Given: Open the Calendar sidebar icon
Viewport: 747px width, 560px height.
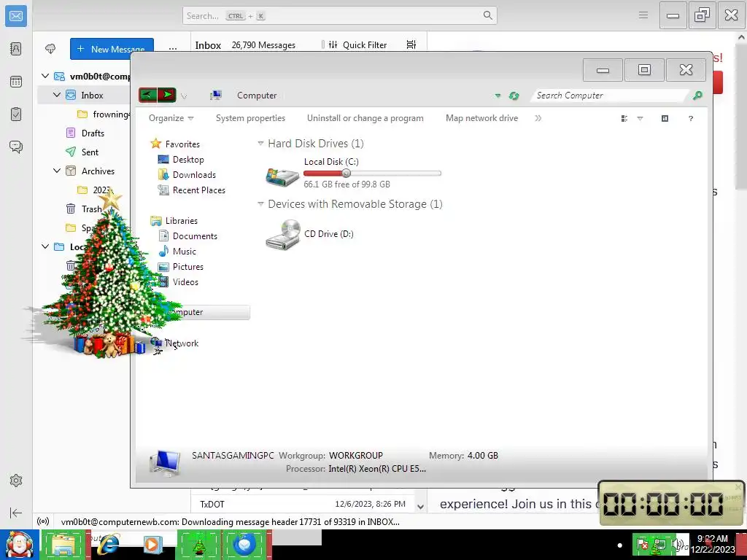Looking at the screenshot, I should (16, 82).
